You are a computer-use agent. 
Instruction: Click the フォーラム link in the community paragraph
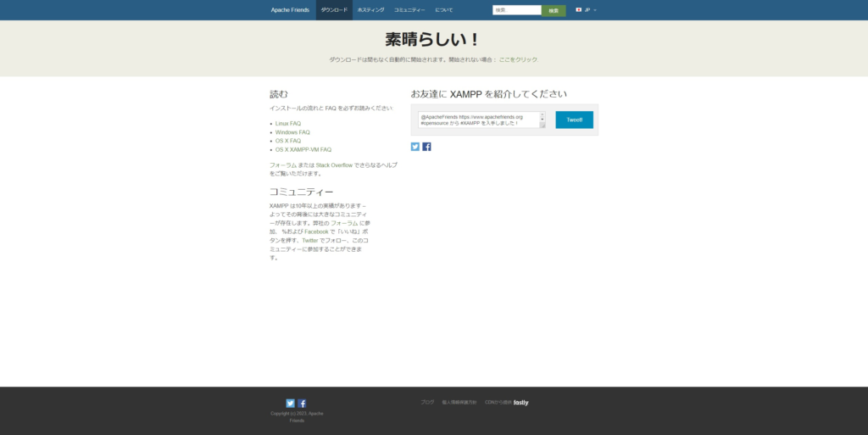[344, 223]
